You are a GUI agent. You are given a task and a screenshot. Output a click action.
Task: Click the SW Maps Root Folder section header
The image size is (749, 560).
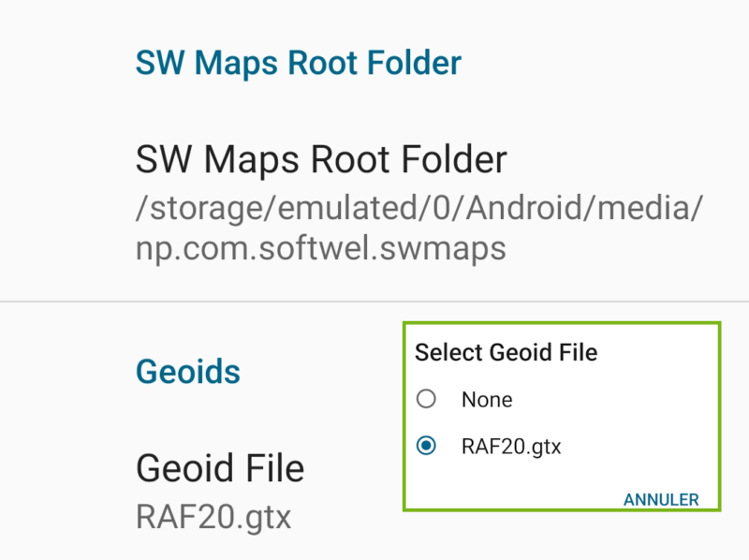coord(300,63)
